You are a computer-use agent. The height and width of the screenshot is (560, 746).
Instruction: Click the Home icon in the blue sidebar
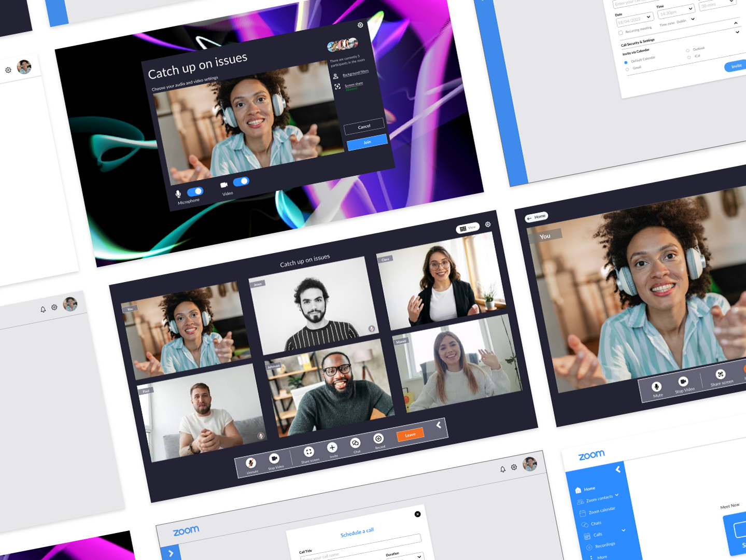tap(578, 491)
